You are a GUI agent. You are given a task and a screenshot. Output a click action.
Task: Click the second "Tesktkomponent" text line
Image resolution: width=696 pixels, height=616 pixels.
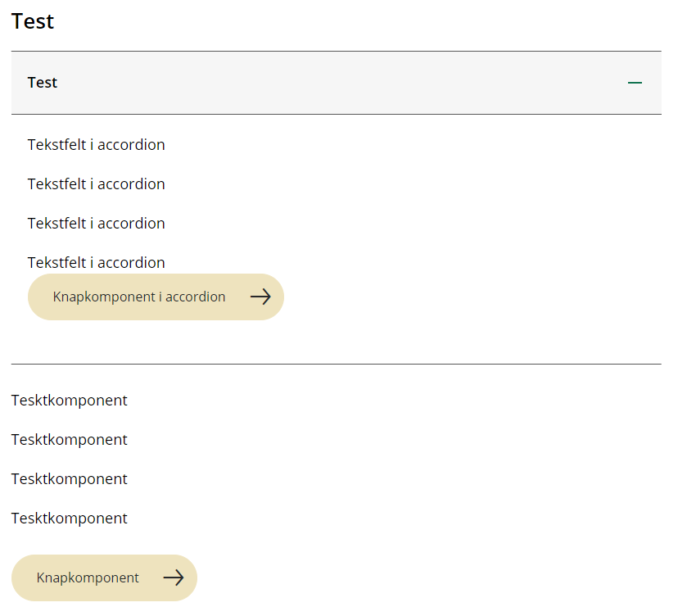[x=70, y=440]
